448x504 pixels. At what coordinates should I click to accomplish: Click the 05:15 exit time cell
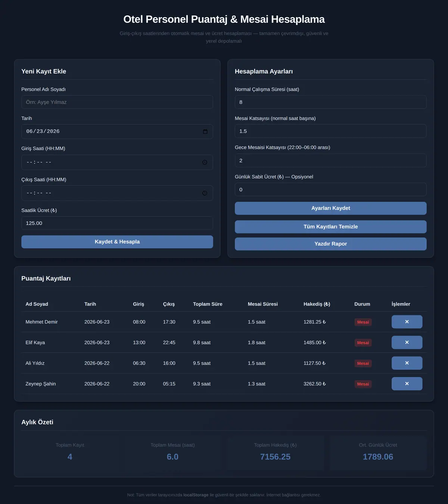coord(169,384)
